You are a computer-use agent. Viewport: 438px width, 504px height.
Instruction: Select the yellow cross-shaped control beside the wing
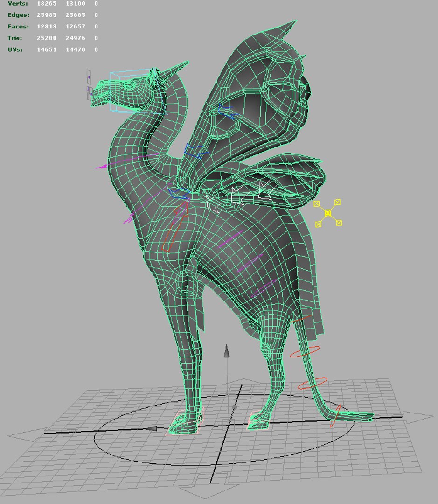click(328, 213)
